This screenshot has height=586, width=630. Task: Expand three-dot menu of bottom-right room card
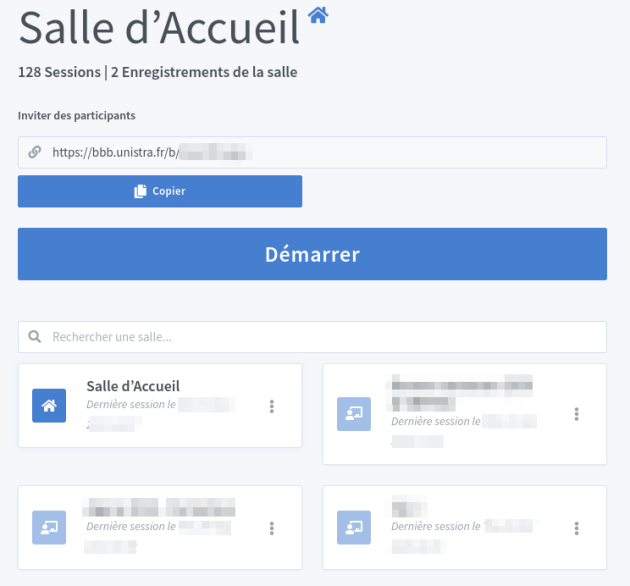(x=577, y=528)
